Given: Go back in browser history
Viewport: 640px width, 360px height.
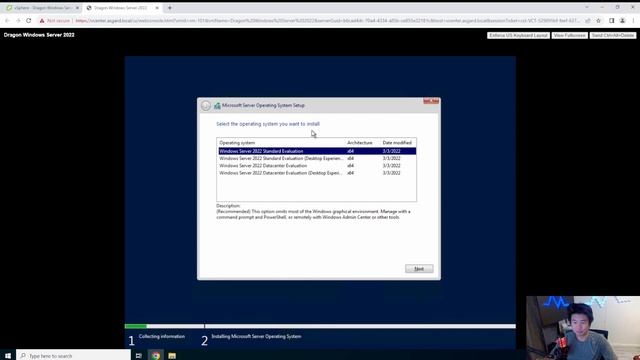Looking at the screenshot, I should [x=7, y=20].
